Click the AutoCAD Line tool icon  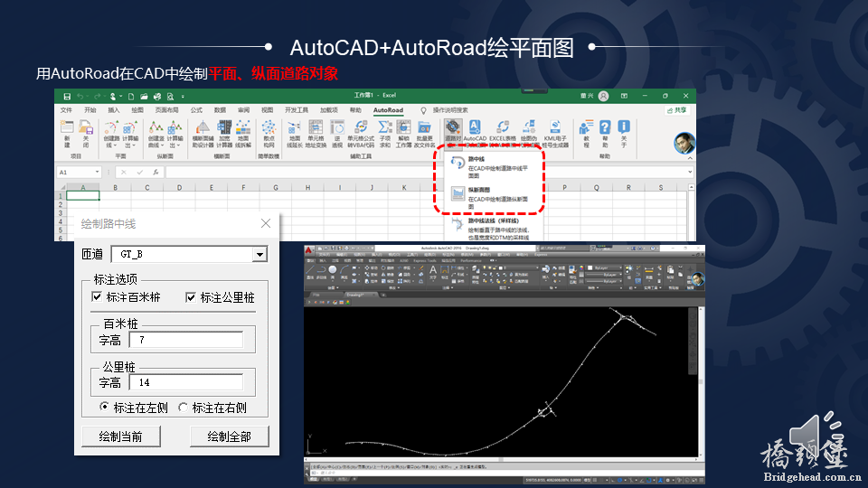(310, 271)
